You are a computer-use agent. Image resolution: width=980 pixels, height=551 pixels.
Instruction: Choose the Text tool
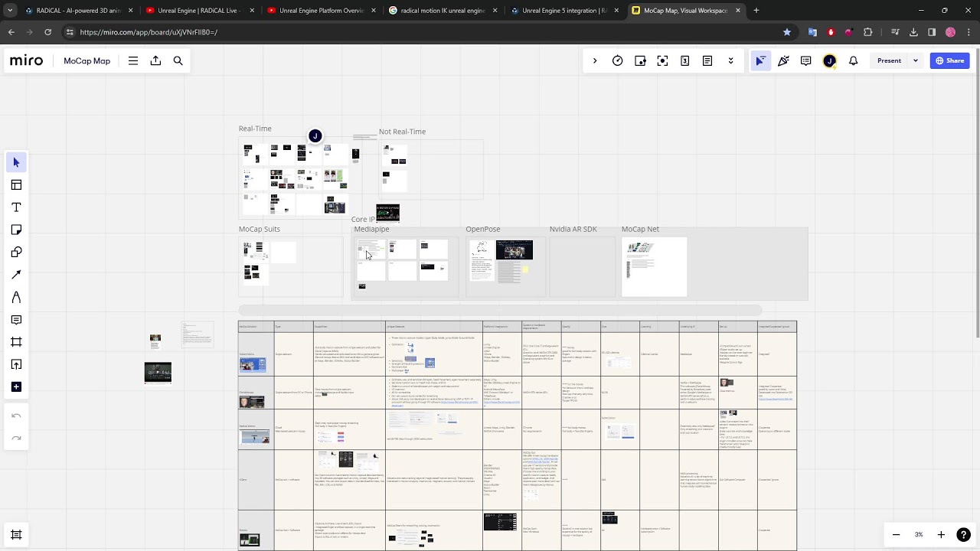click(16, 207)
